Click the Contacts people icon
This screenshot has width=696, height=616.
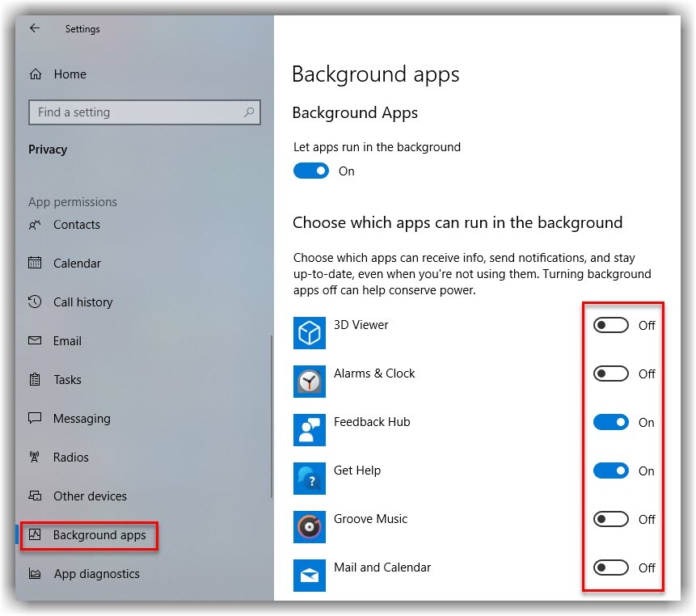pos(35,225)
